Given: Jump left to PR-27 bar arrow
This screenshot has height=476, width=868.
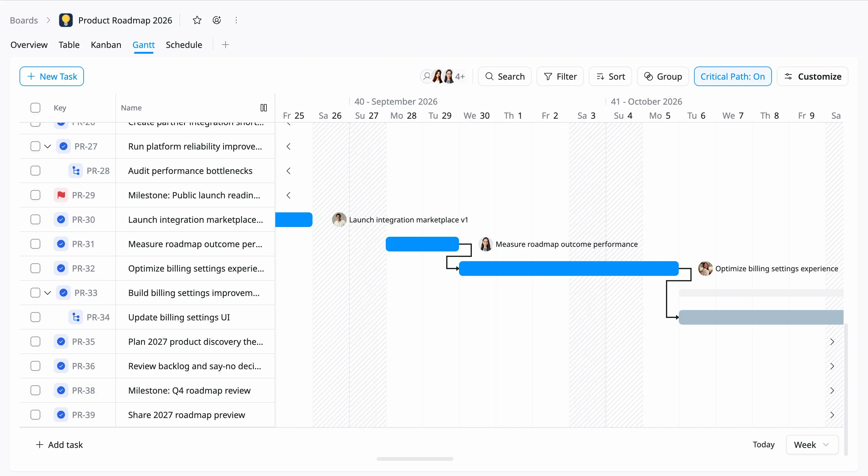Looking at the screenshot, I should pyautogui.click(x=288, y=146).
